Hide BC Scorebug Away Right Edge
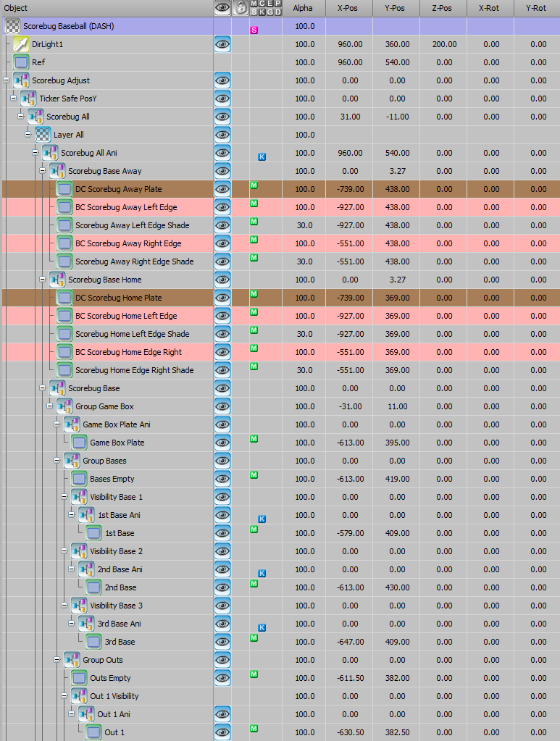Screen dimensions: 560x741 point(222,243)
